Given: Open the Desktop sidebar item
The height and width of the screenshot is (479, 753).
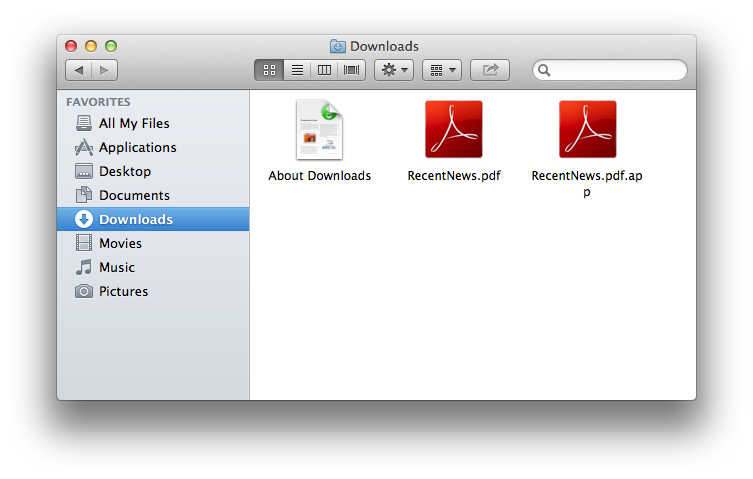Looking at the screenshot, I should coord(125,171).
